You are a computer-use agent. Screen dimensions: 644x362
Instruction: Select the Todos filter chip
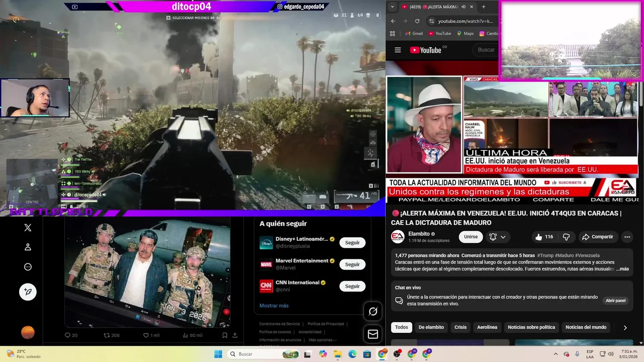pos(401,327)
